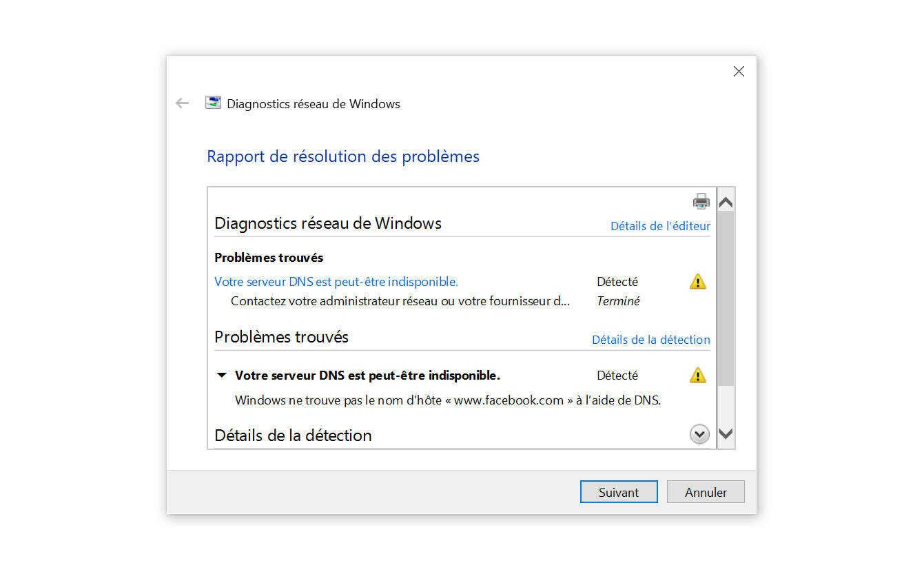
Task: Collapse the bold DNS server problem entry
Action: pos(221,376)
